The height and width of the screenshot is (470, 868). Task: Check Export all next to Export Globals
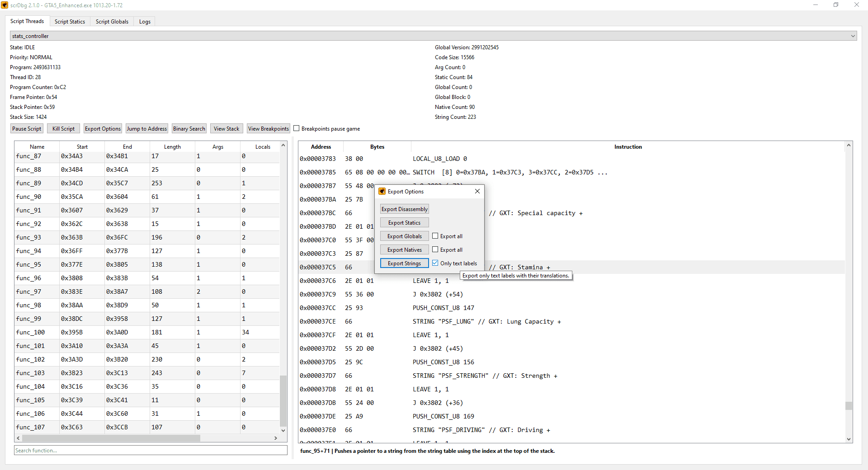coord(435,235)
